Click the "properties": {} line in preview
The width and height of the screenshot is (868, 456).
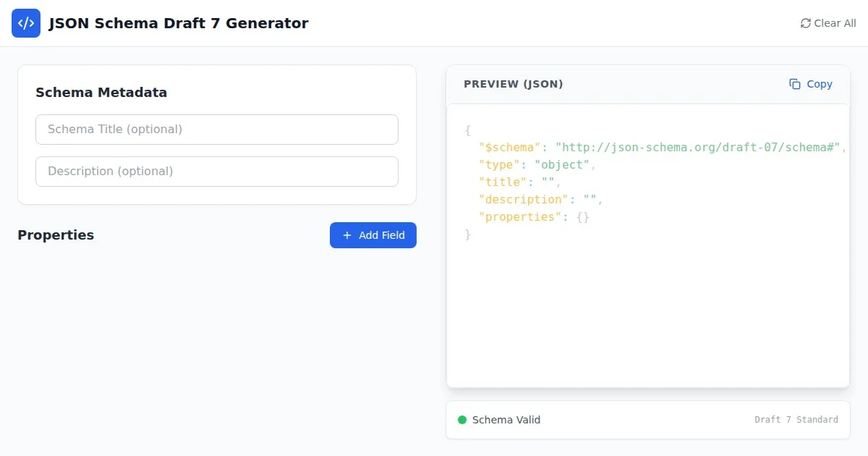click(x=534, y=217)
